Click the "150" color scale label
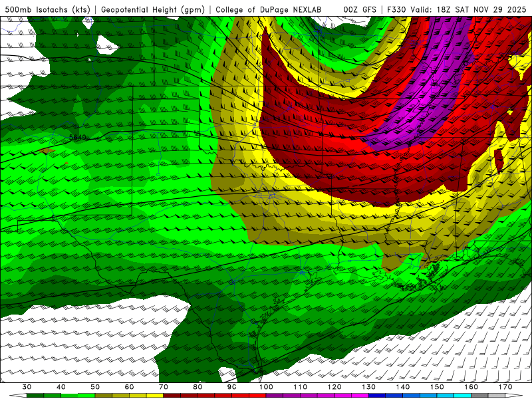Screen dimensions: 532x399 coord(437,387)
